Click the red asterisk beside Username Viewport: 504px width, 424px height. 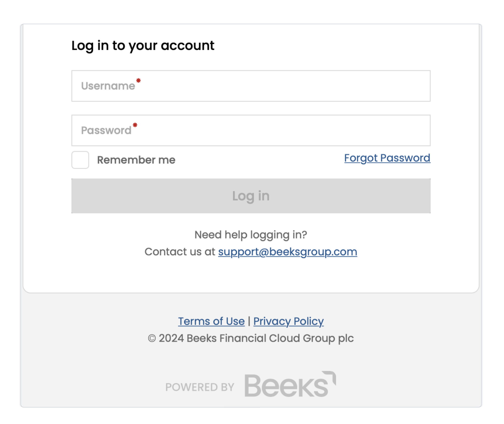[x=138, y=81]
